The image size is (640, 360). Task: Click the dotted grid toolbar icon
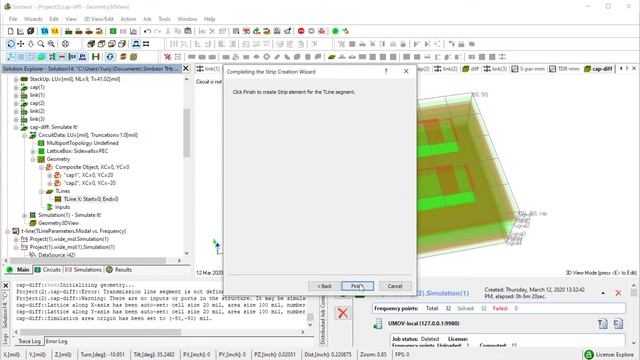(178, 57)
